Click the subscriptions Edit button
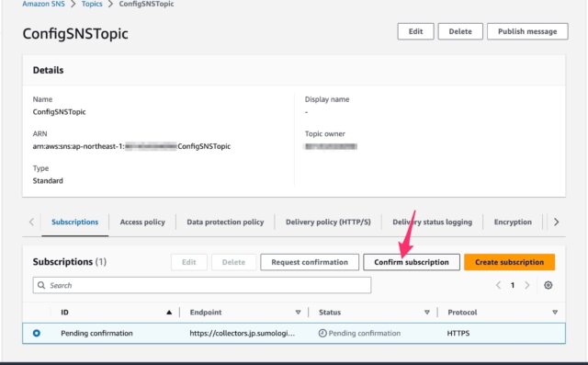The image size is (588, 365). click(189, 262)
